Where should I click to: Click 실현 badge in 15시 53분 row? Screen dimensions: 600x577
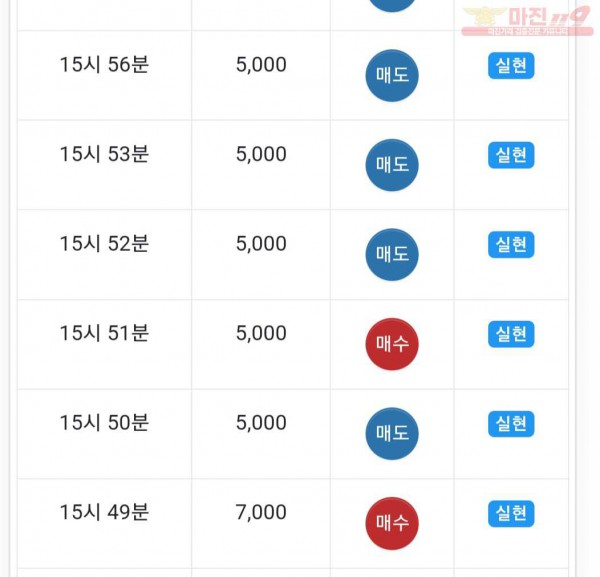point(511,155)
